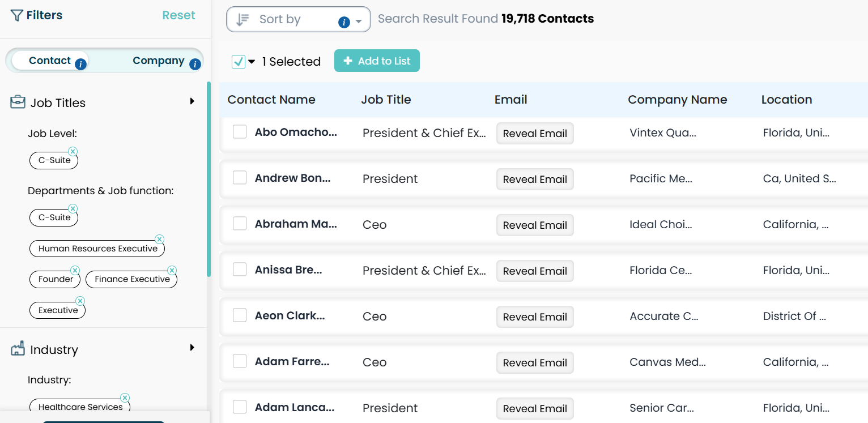This screenshot has height=423, width=868.
Task: Click the Industry factory icon
Action: click(x=18, y=349)
